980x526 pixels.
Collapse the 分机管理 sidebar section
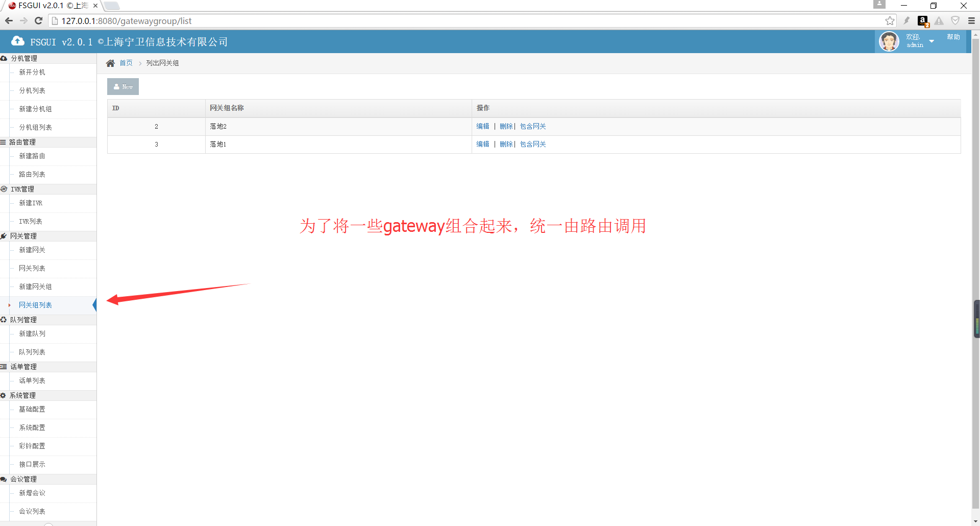[x=24, y=58]
